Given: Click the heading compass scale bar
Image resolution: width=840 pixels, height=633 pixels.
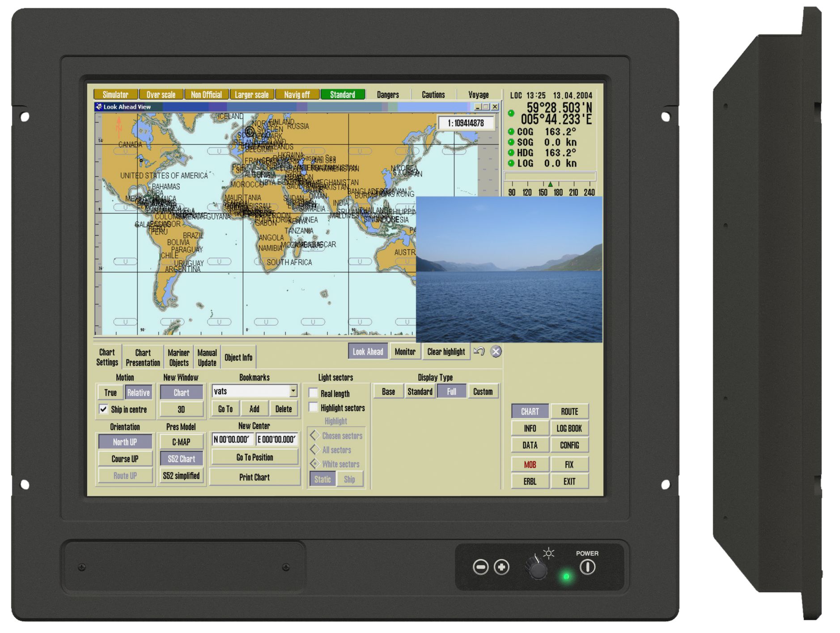Looking at the screenshot, I should coord(550,188).
